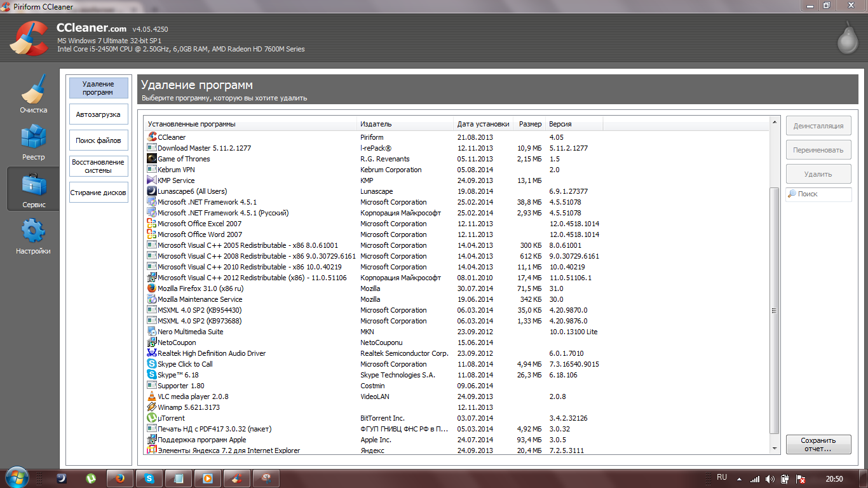Click the Mozilla Firefox 31.0 row icon
This screenshot has height=488, width=868.
tap(152, 288)
